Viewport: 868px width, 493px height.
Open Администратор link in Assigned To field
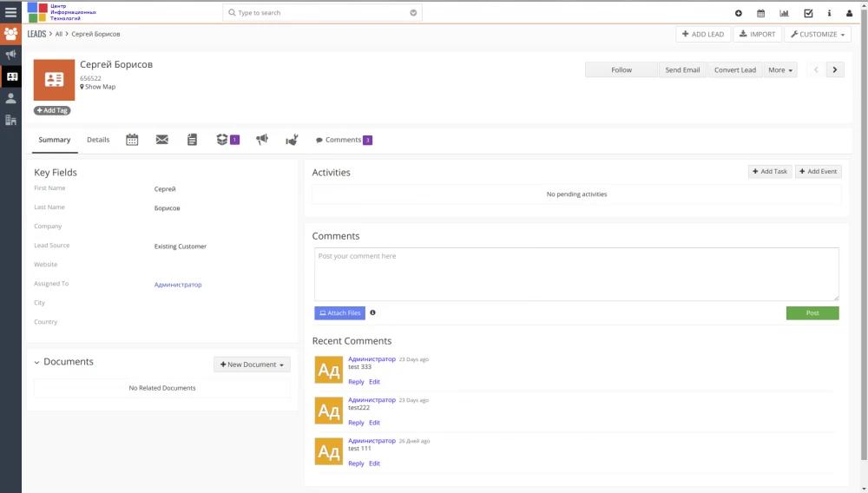pyautogui.click(x=178, y=285)
